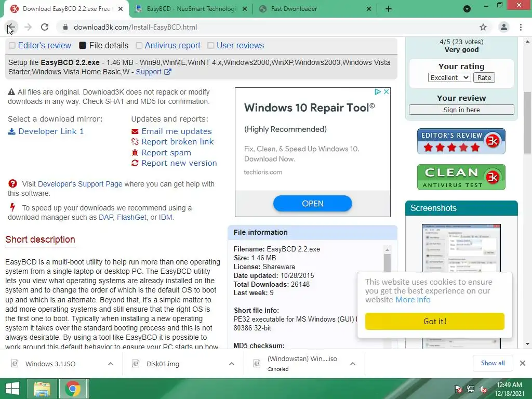Click padlock site info icon
Viewport: 532px width, 399px height.
(x=65, y=27)
